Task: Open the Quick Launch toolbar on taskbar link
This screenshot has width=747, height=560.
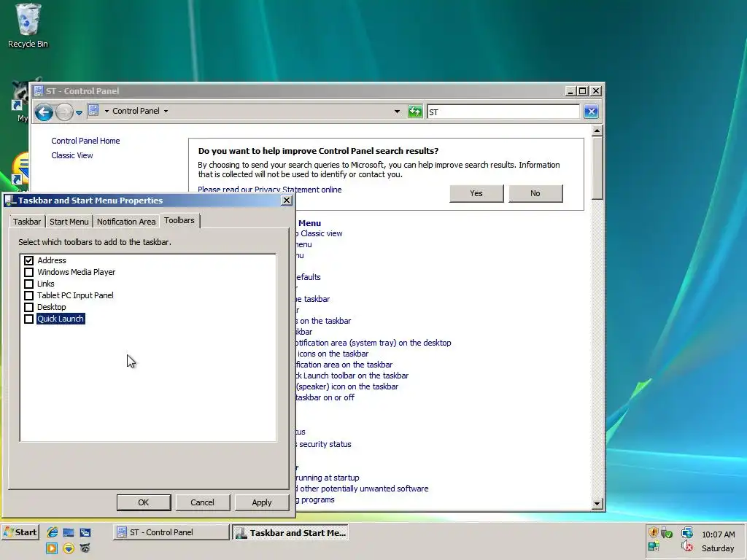Action: coord(352,376)
